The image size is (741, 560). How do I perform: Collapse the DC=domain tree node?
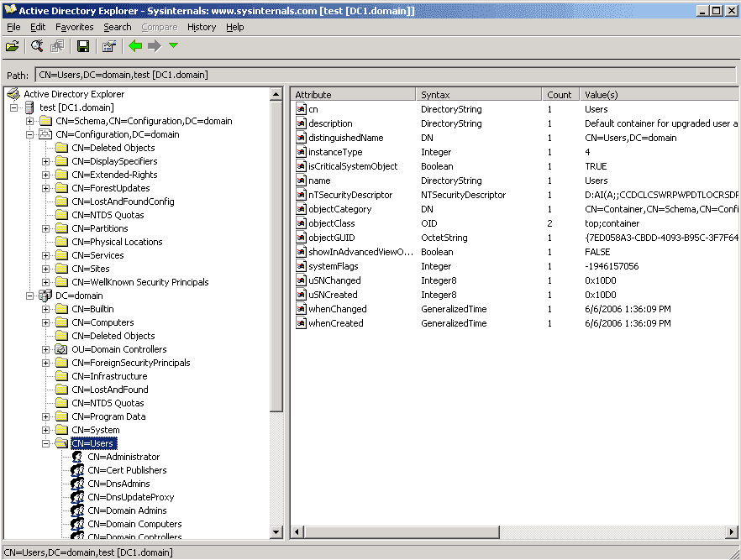(x=29, y=296)
